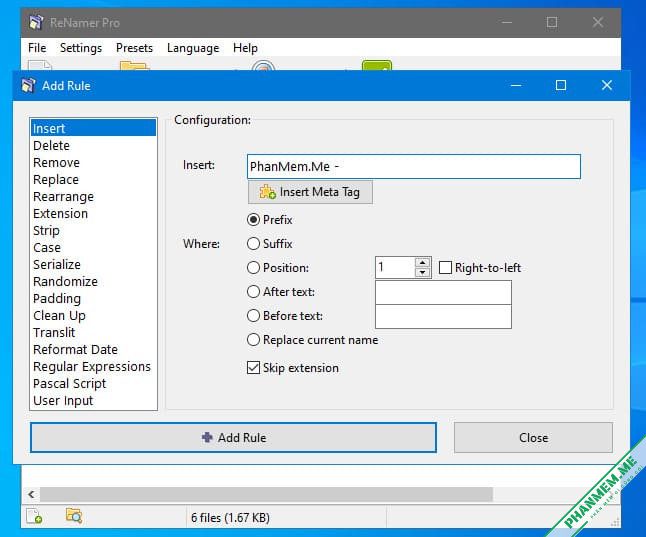
Task: Select the Translit rule type
Action: point(93,332)
